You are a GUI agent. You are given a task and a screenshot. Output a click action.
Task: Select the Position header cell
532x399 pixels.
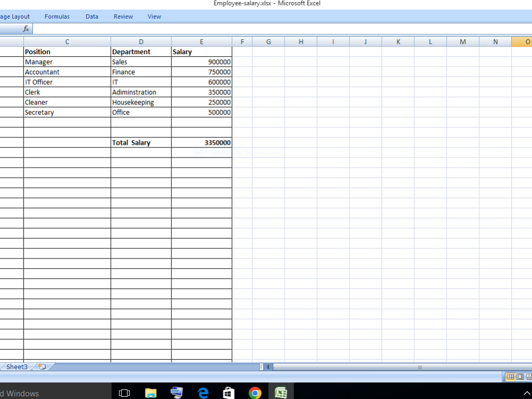pyautogui.click(x=67, y=52)
